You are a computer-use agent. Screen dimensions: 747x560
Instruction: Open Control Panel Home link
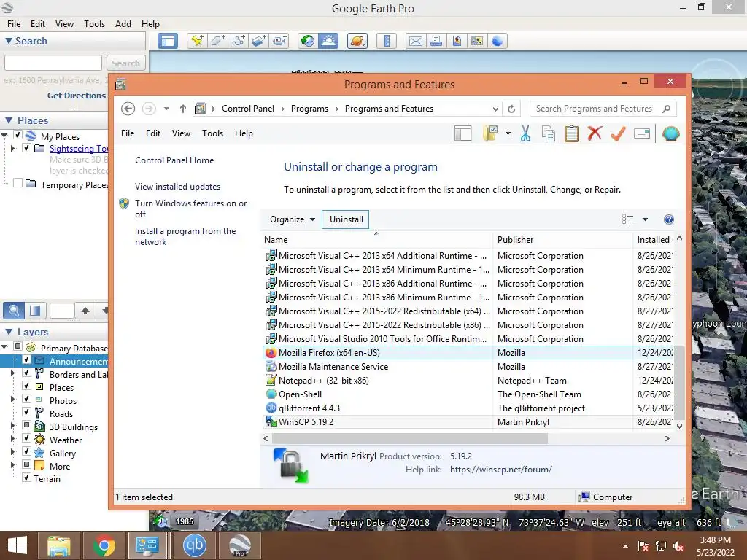(x=174, y=160)
